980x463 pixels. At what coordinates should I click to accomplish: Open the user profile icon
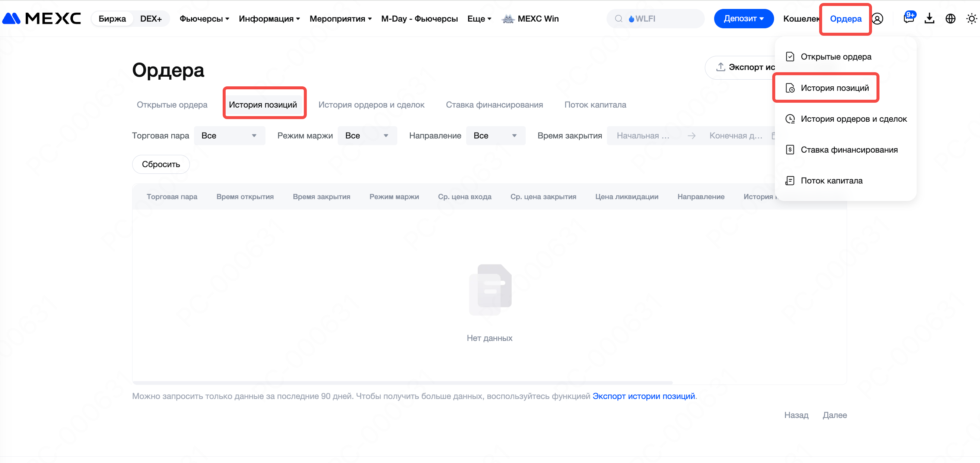[x=877, y=19]
